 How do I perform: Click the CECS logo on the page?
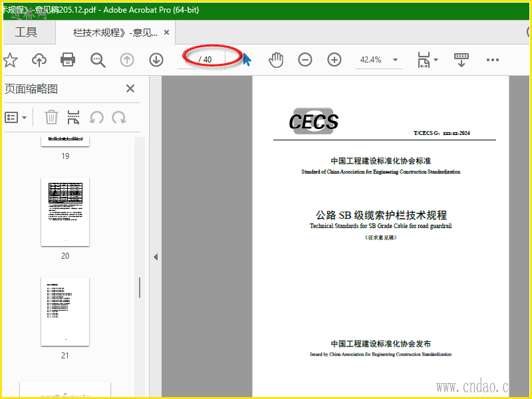pyautogui.click(x=313, y=121)
